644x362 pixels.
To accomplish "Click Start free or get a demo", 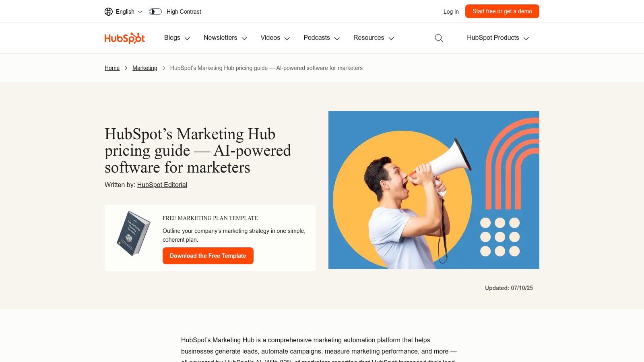I will pyautogui.click(x=502, y=11).
